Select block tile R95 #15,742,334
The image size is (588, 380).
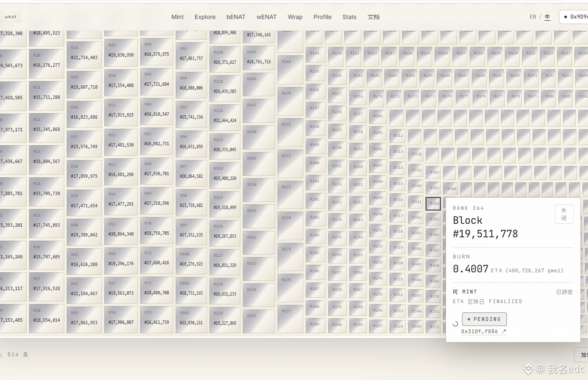click(x=191, y=114)
